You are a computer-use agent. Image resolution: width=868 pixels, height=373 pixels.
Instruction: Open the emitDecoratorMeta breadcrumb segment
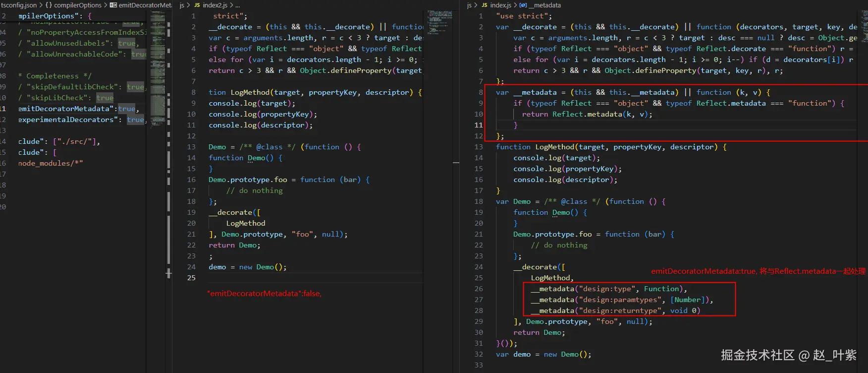point(145,5)
